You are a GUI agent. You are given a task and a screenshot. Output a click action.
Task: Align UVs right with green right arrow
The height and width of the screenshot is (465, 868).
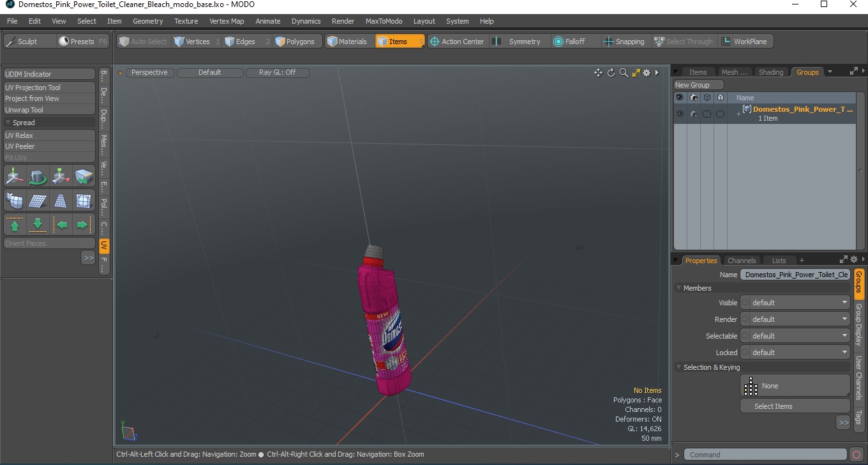click(84, 225)
